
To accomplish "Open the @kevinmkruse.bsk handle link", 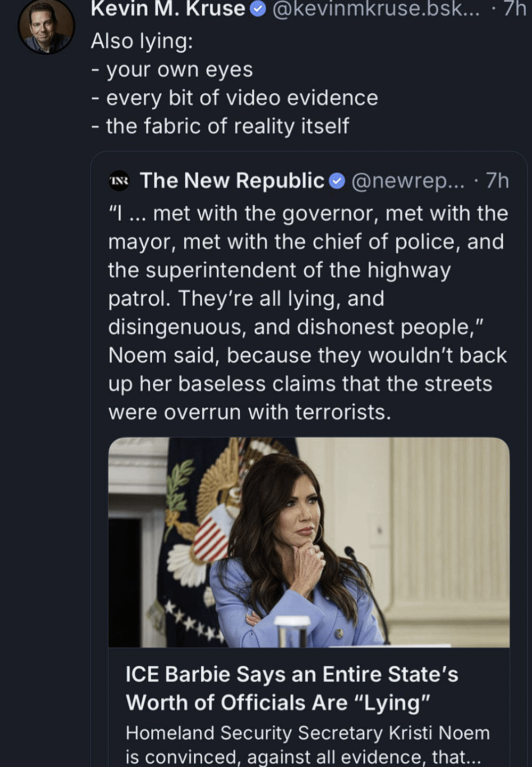I will pyautogui.click(x=375, y=9).
